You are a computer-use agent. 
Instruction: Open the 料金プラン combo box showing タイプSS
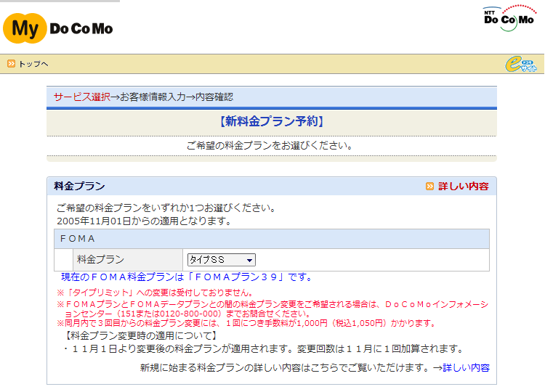[x=217, y=260]
